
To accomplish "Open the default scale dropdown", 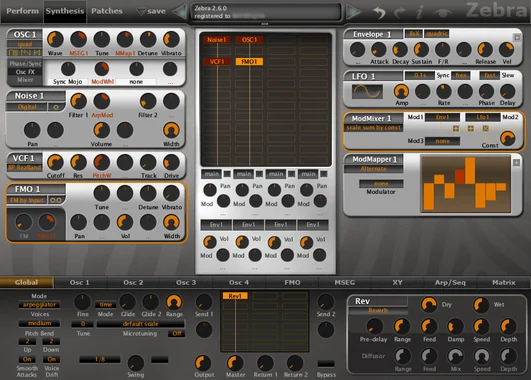I will 140,324.
